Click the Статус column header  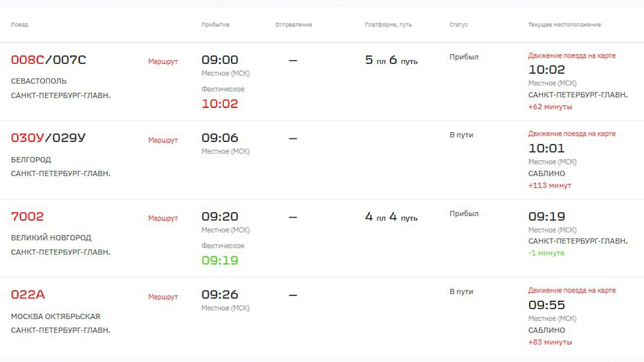click(458, 25)
